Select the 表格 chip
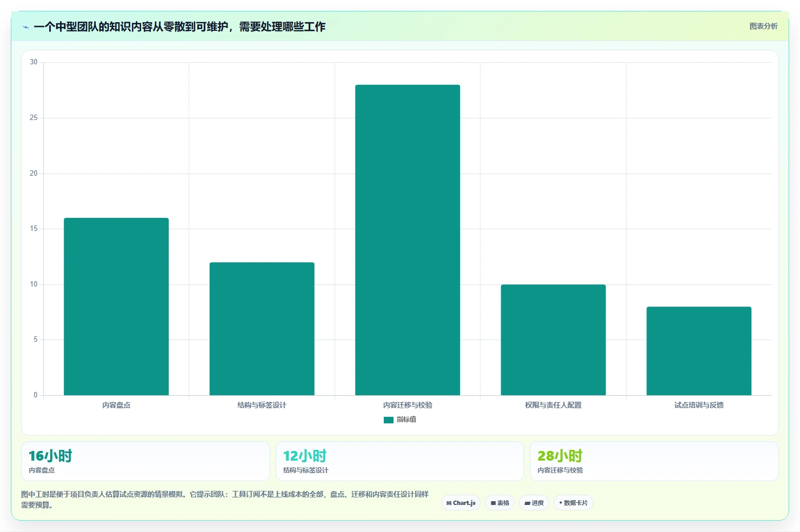 500,503
